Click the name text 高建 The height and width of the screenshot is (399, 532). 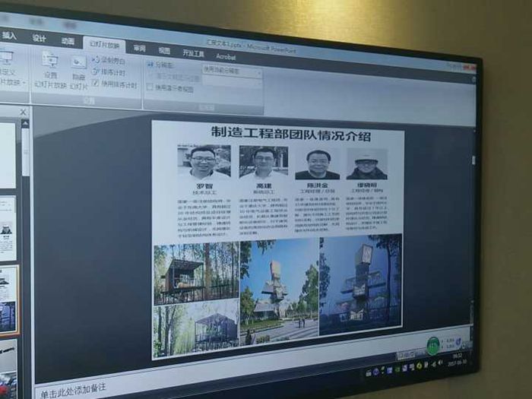tap(264, 186)
